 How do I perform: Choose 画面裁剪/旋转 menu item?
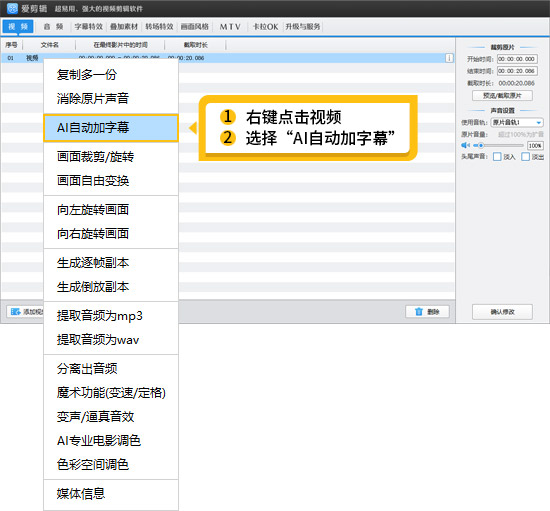[111, 156]
